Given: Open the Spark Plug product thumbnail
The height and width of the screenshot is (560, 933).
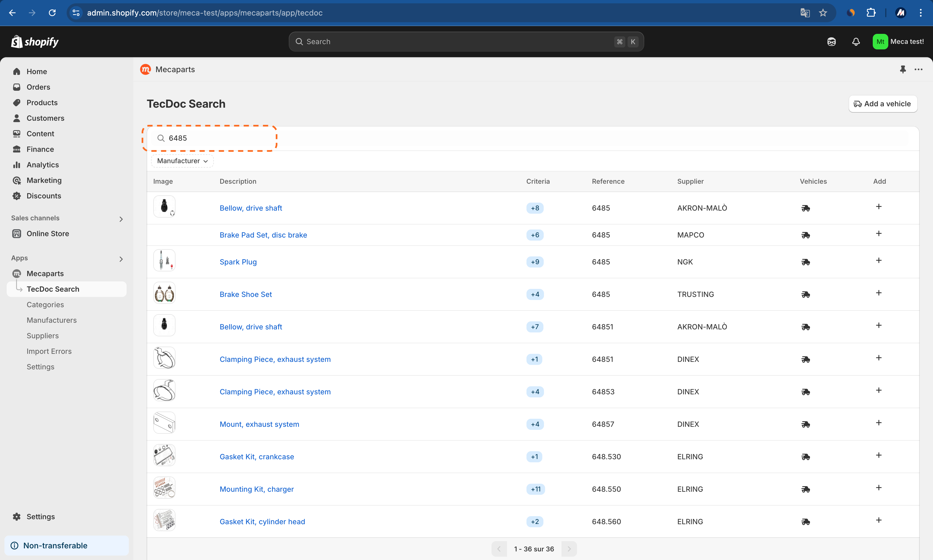Looking at the screenshot, I should pos(164,260).
